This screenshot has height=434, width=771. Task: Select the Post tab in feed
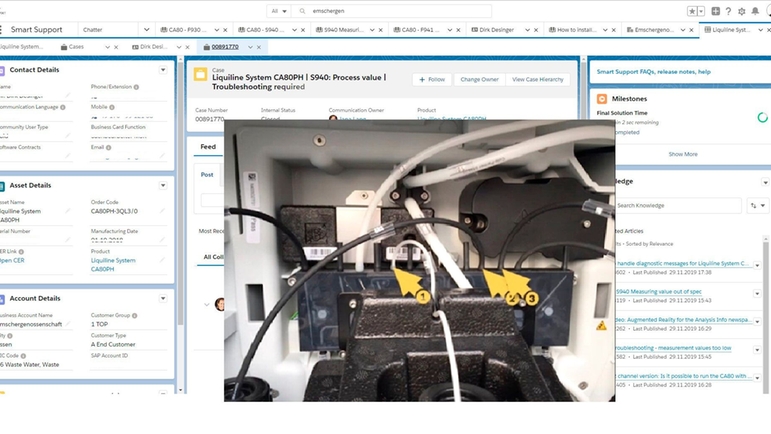(x=207, y=174)
